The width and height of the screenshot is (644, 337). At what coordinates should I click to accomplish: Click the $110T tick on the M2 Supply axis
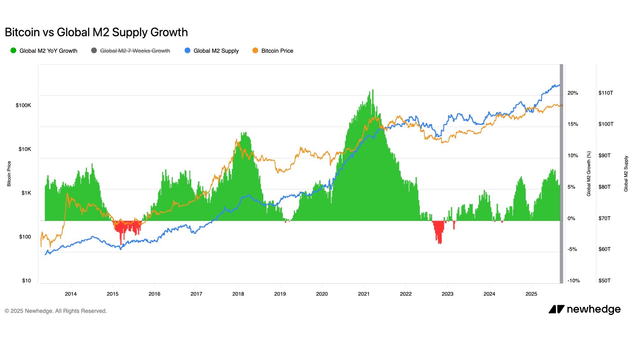pyautogui.click(x=605, y=93)
